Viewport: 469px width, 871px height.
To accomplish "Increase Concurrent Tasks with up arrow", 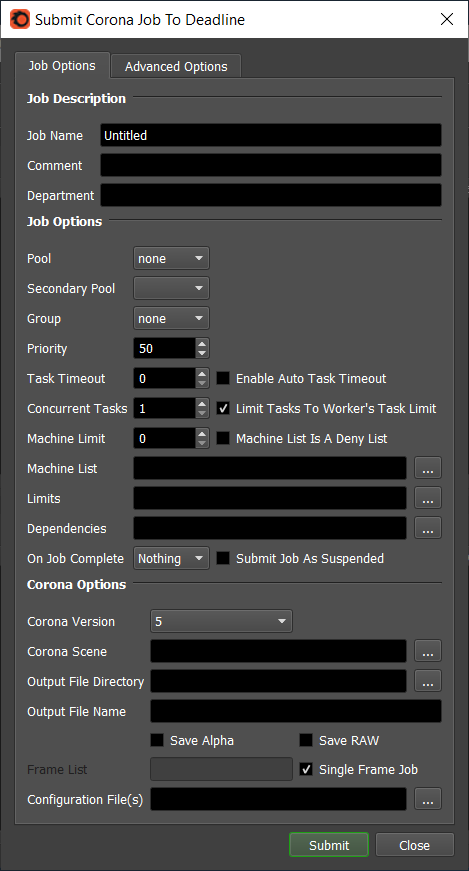I will 202,403.
